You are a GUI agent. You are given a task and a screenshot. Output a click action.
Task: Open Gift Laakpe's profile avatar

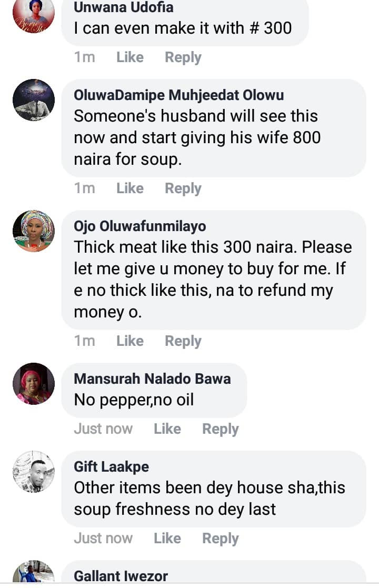[x=34, y=472]
